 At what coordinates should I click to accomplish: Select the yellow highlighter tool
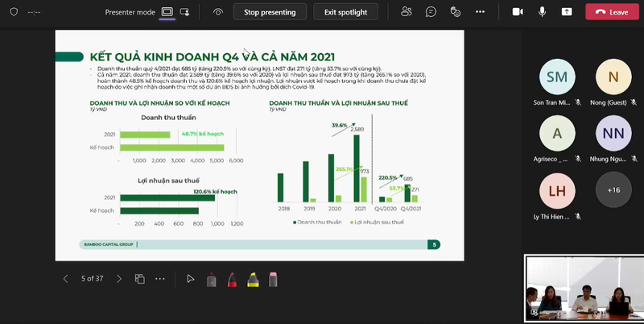pyautogui.click(x=251, y=280)
